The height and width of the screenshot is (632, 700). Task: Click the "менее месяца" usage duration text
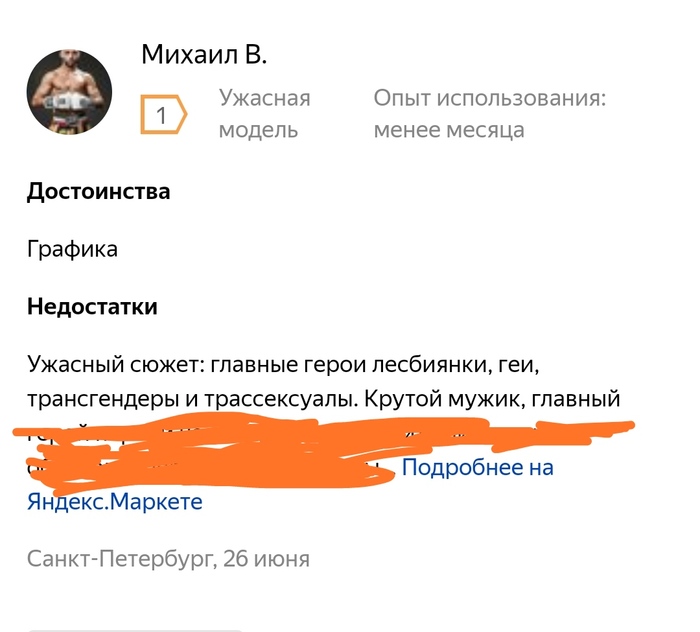(x=448, y=130)
